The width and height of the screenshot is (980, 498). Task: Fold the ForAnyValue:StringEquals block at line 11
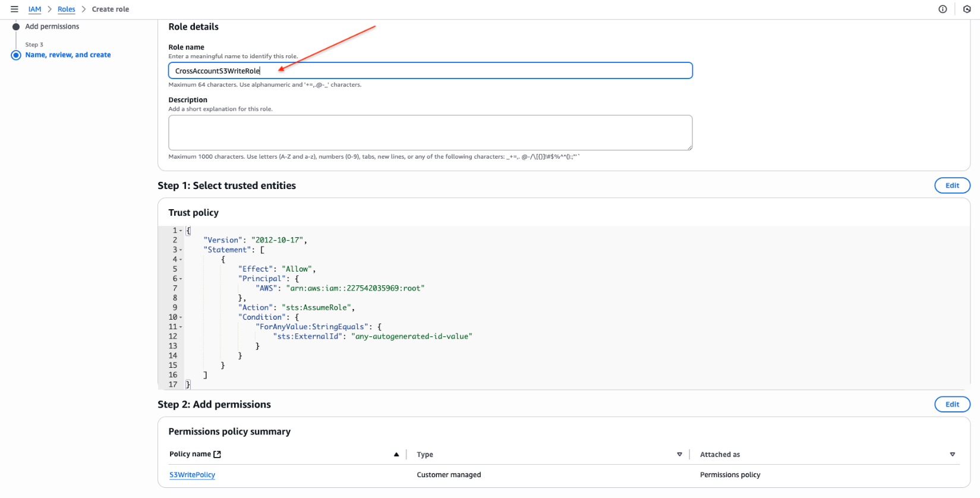pos(181,327)
